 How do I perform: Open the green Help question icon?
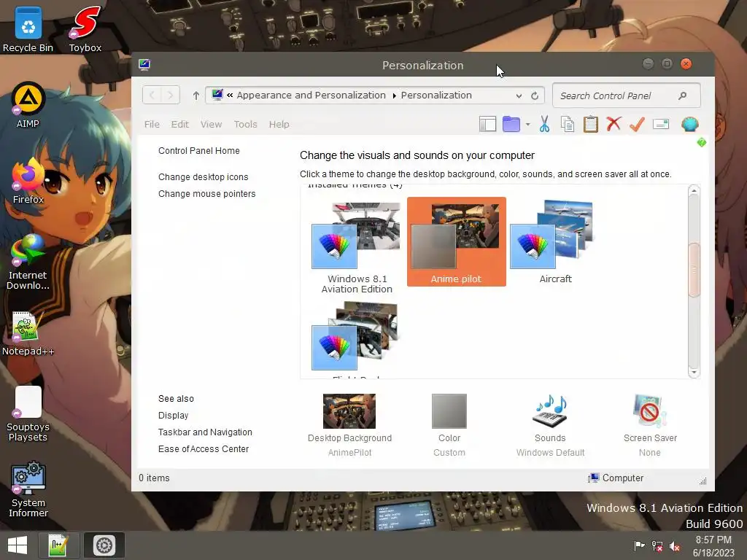701,142
